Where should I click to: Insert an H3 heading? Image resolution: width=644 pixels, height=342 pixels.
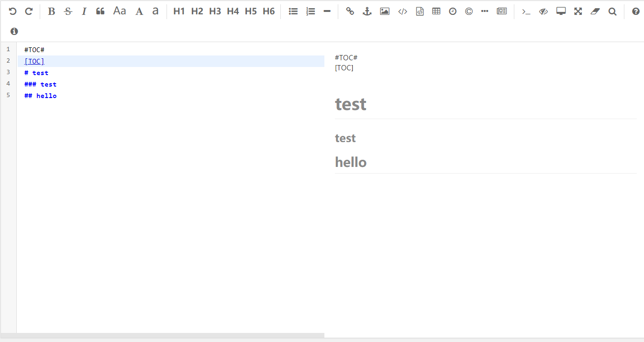[x=215, y=11]
